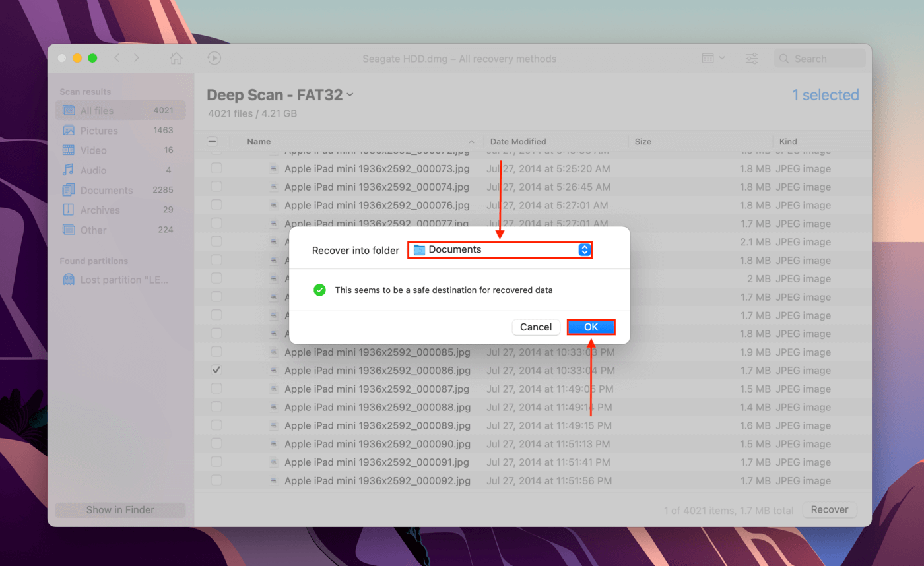Toggle the select-all checkbox in header
This screenshot has height=566, width=924.
[x=213, y=141]
